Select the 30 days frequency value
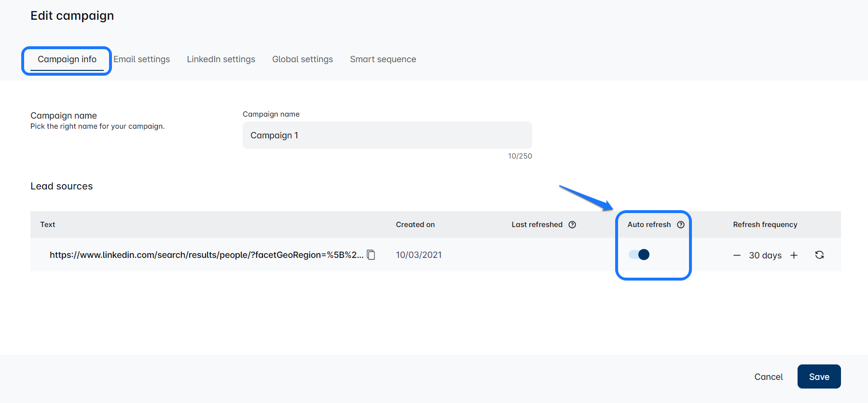The image size is (868, 403). click(x=765, y=255)
